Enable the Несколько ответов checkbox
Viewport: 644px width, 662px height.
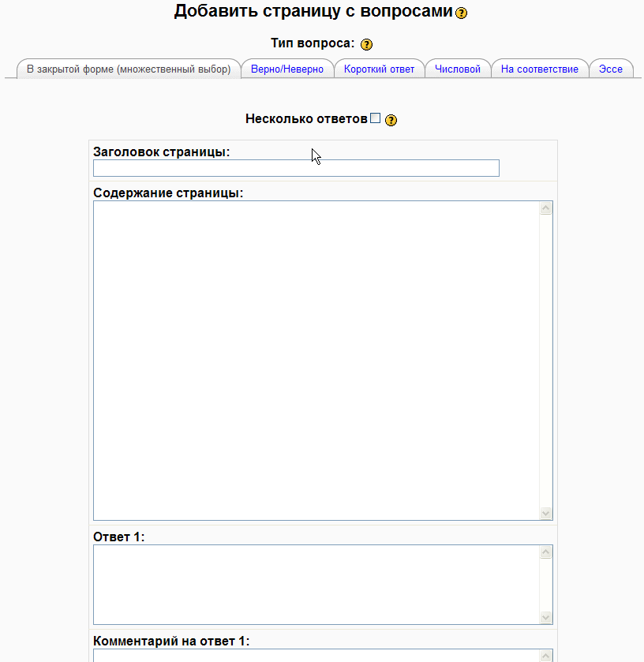point(376,118)
